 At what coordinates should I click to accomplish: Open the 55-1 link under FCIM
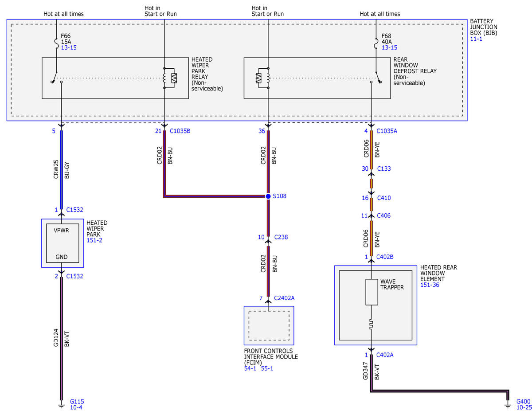(267, 368)
